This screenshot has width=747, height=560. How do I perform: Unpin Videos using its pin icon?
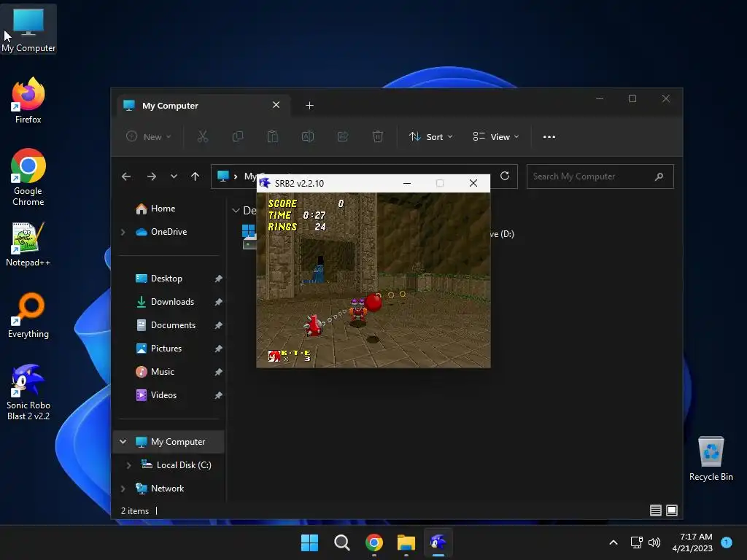click(x=218, y=395)
